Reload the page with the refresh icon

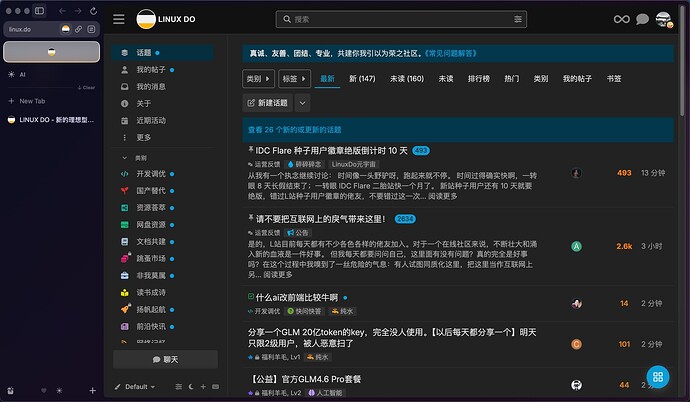[93, 11]
